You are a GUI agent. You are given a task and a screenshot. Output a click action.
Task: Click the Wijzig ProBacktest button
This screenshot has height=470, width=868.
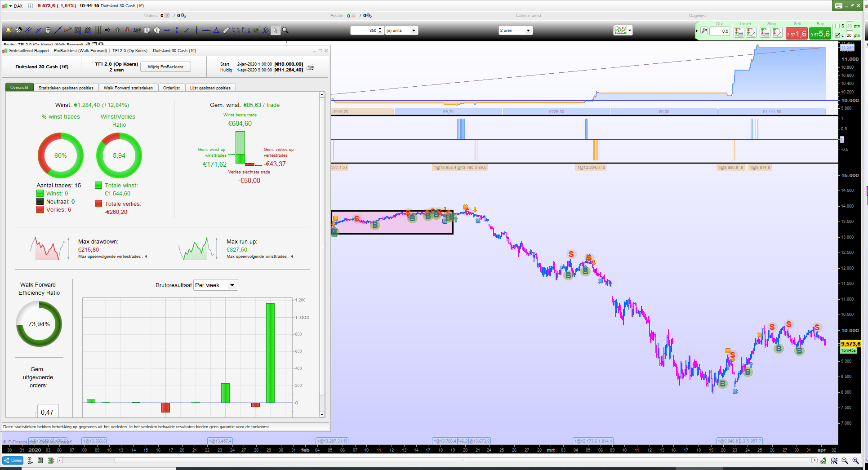165,67
